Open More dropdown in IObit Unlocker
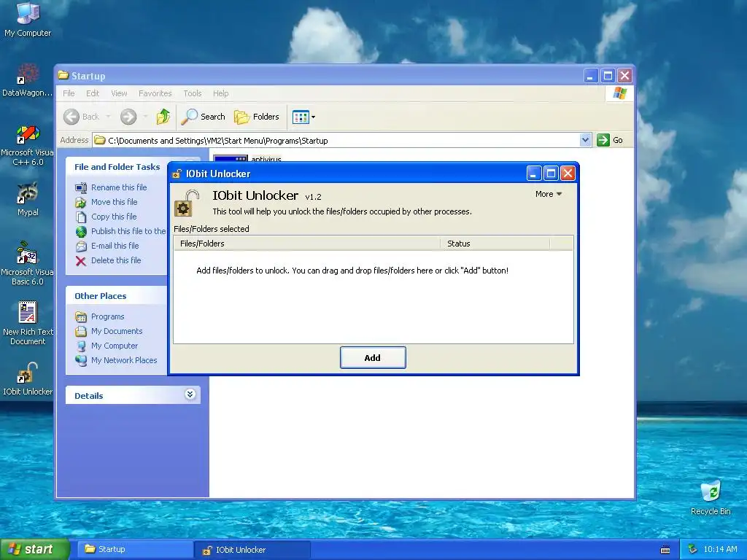 click(x=549, y=194)
